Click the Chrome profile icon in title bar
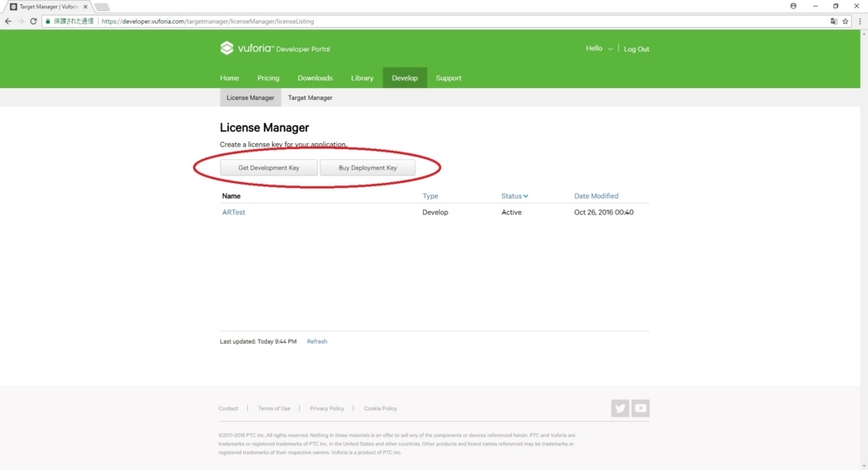The image size is (868, 470). [793, 6]
